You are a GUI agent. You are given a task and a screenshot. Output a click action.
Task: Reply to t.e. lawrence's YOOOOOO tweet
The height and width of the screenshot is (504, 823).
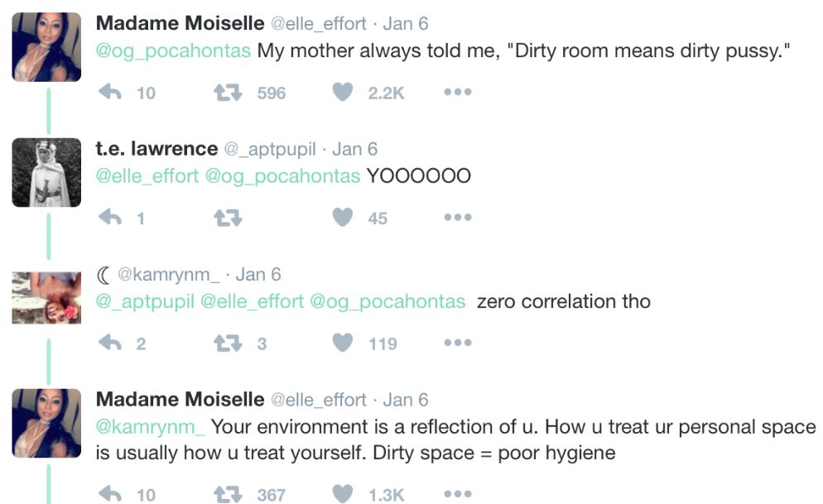[110, 218]
